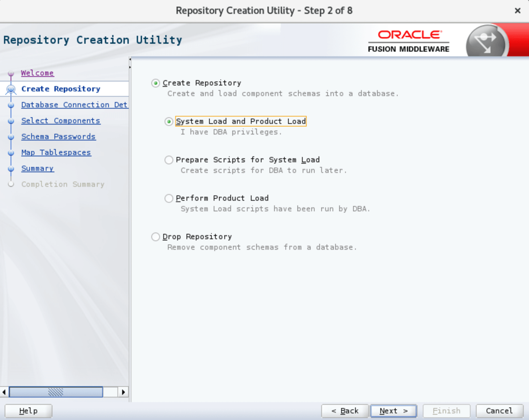Navigate to Map Tablespaces step
Screen dimensions: 529x420
[x=56, y=152]
